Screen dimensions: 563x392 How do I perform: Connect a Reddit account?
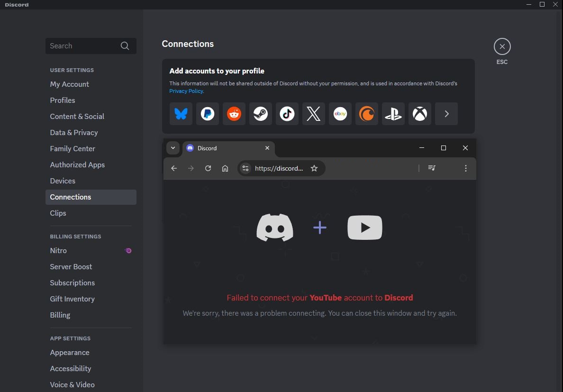(234, 114)
